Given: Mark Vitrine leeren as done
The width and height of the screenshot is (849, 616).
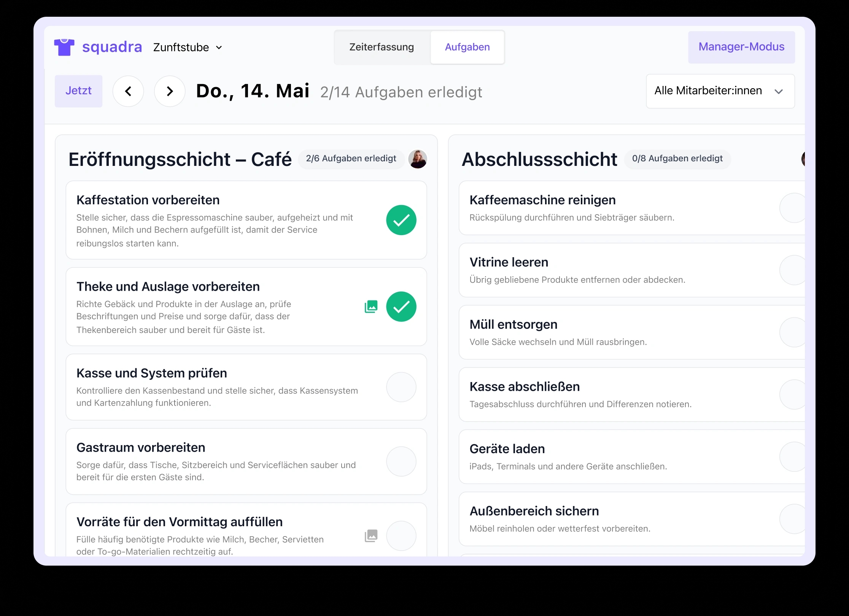Looking at the screenshot, I should [793, 270].
